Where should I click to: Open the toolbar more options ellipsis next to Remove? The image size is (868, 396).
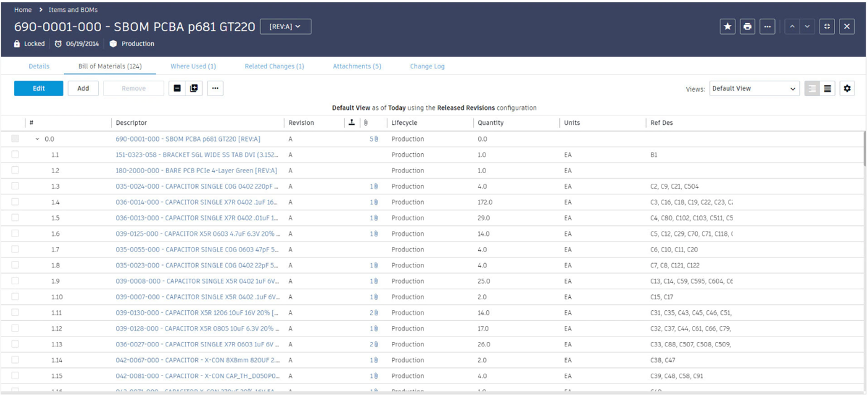click(215, 89)
